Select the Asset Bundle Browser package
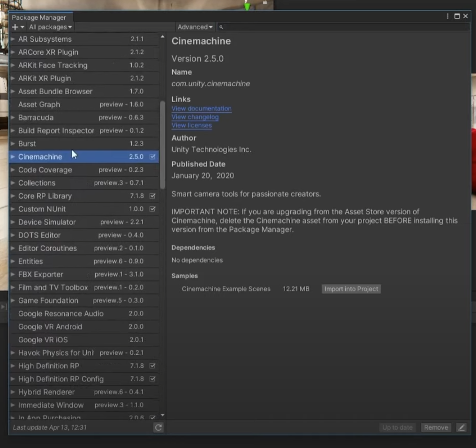This screenshot has width=476, height=448. (84, 91)
